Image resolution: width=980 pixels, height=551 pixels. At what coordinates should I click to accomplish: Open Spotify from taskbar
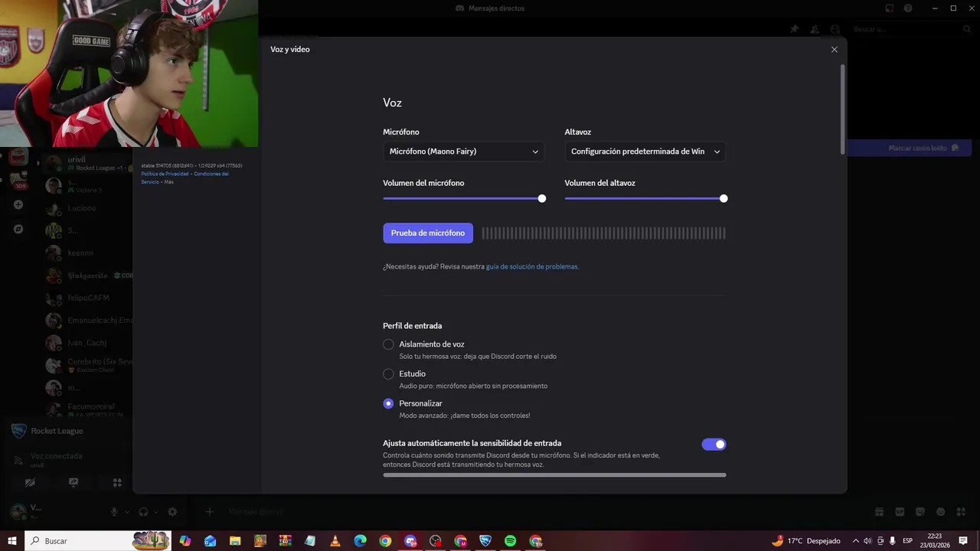511,541
